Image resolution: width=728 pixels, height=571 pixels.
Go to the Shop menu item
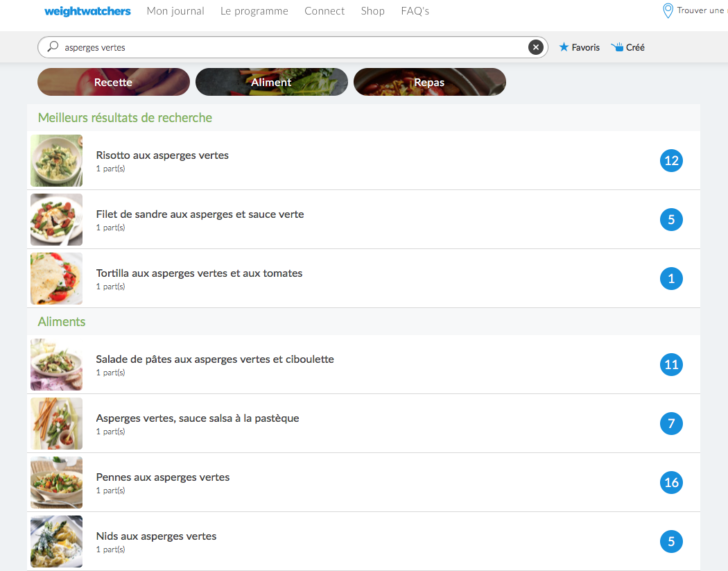pyautogui.click(x=372, y=11)
